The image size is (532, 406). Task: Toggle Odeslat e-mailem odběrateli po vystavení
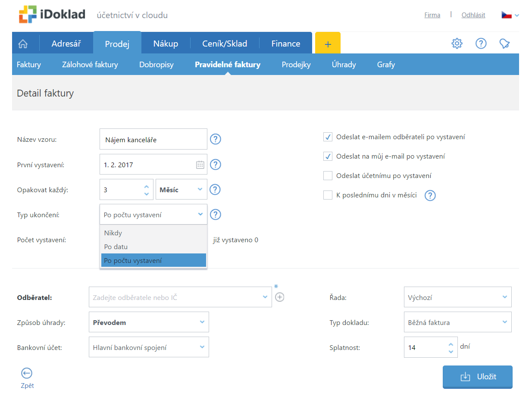click(328, 137)
